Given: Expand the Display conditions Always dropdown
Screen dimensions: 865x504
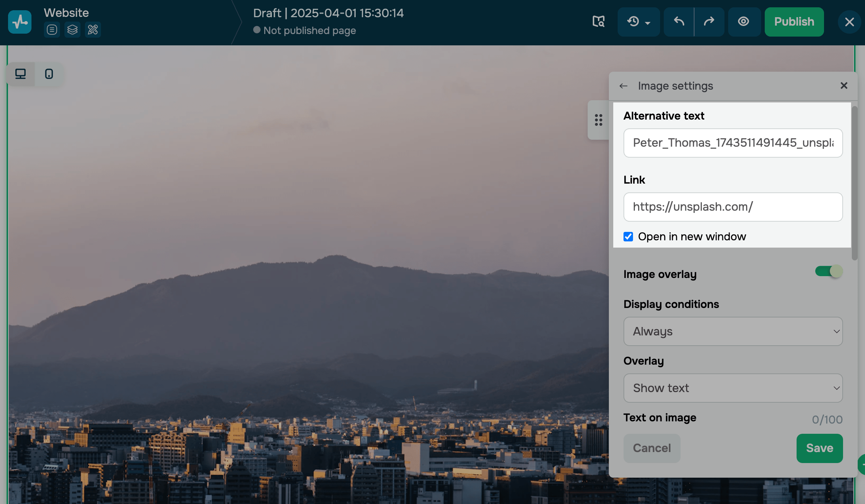Looking at the screenshot, I should point(733,331).
